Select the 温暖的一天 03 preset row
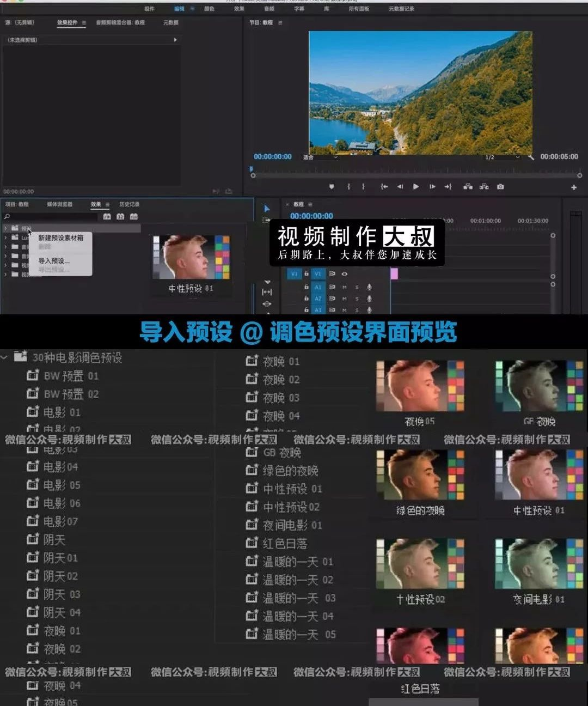588x706 pixels. [x=291, y=598]
